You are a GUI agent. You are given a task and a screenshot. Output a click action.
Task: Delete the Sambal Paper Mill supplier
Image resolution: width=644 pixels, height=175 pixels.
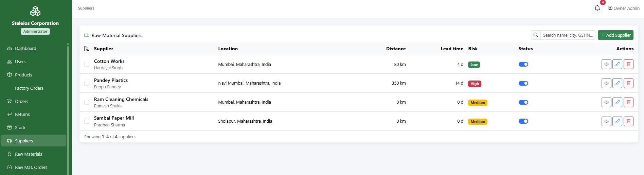[629, 121]
